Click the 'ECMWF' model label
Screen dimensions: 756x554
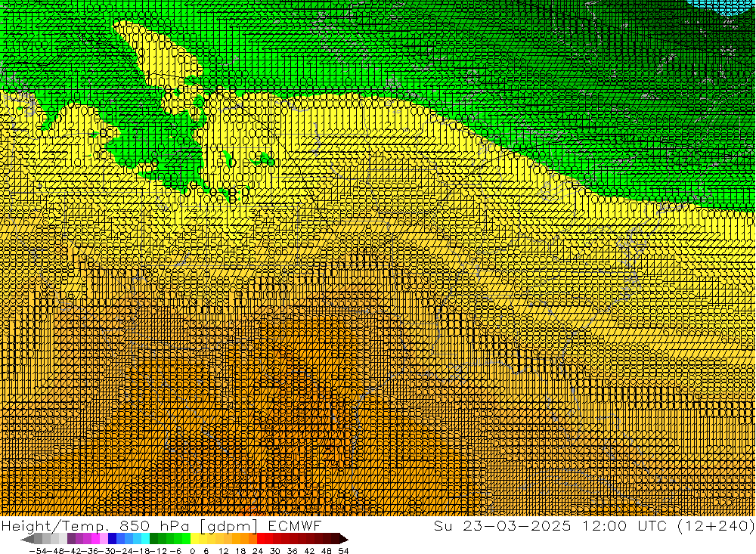point(294,525)
